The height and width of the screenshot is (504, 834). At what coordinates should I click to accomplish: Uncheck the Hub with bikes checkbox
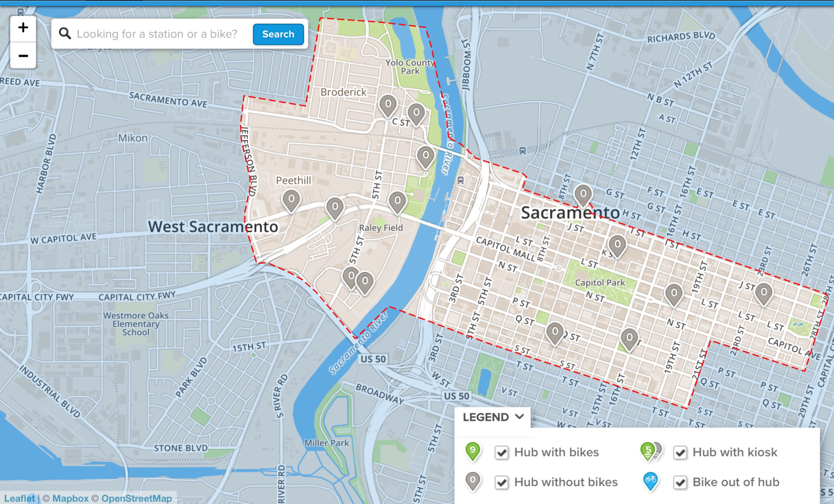coord(501,452)
